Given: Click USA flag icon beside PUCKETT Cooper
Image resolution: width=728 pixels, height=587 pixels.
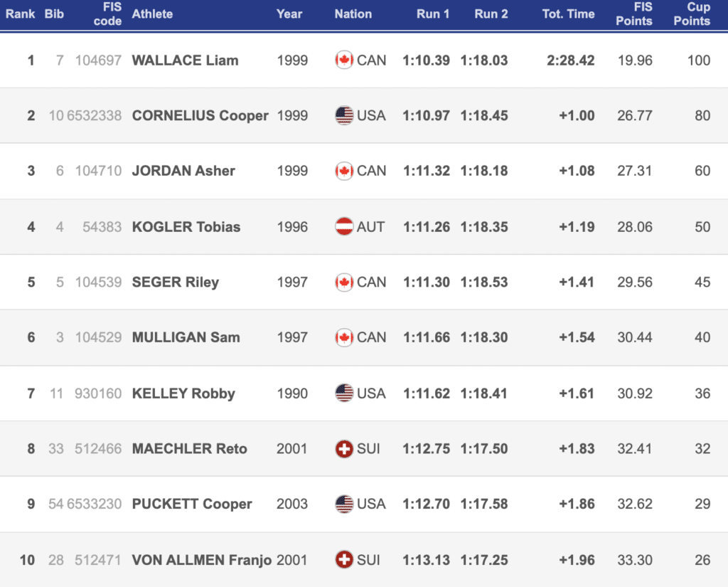Looking at the screenshot, I should click(x=344, y=504).
